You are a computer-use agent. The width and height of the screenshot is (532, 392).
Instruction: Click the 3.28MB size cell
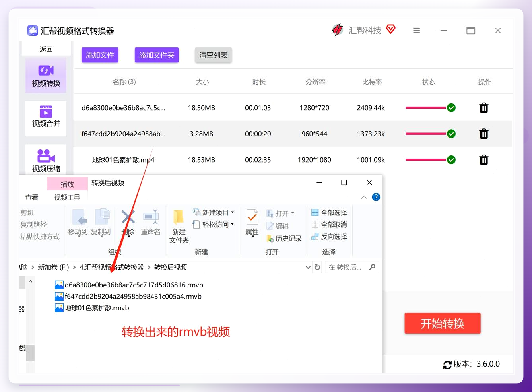pos(202,134)
